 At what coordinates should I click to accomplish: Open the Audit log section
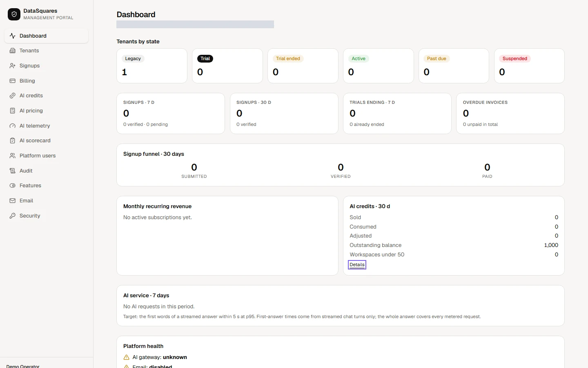click(x=46, y=171)
